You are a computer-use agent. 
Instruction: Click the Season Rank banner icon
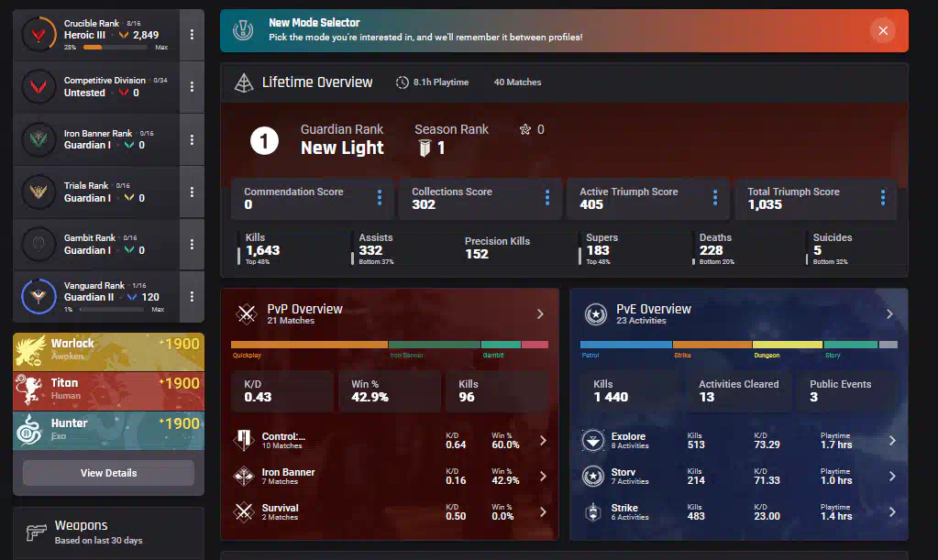[425, 148]
